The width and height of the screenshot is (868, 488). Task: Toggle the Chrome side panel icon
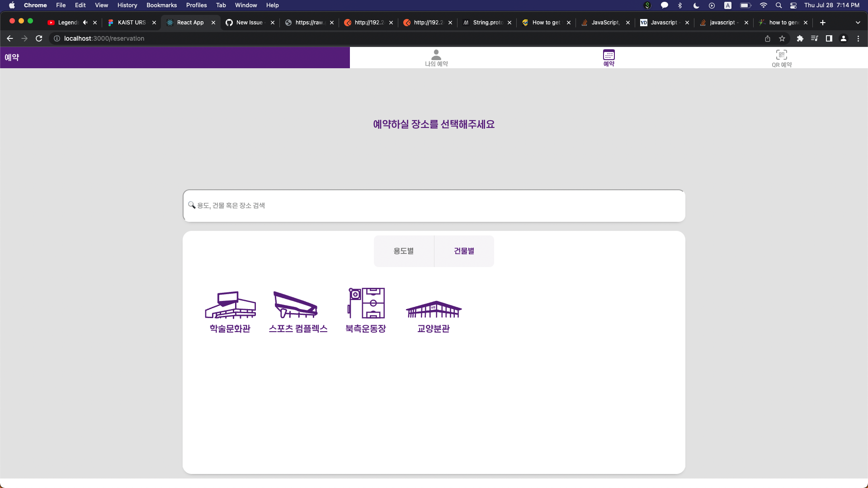point(829,38)
